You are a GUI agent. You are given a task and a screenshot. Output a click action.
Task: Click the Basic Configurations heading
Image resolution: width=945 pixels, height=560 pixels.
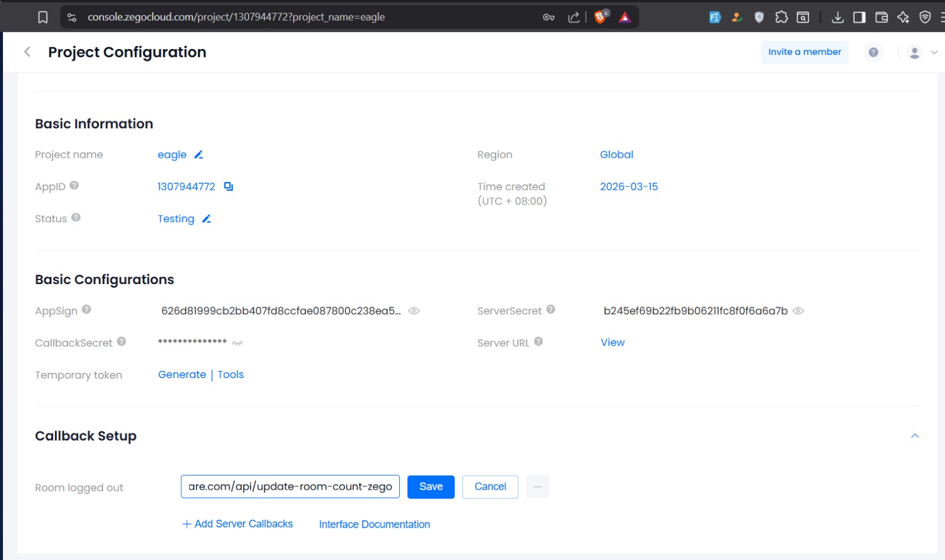click(105, 279)
